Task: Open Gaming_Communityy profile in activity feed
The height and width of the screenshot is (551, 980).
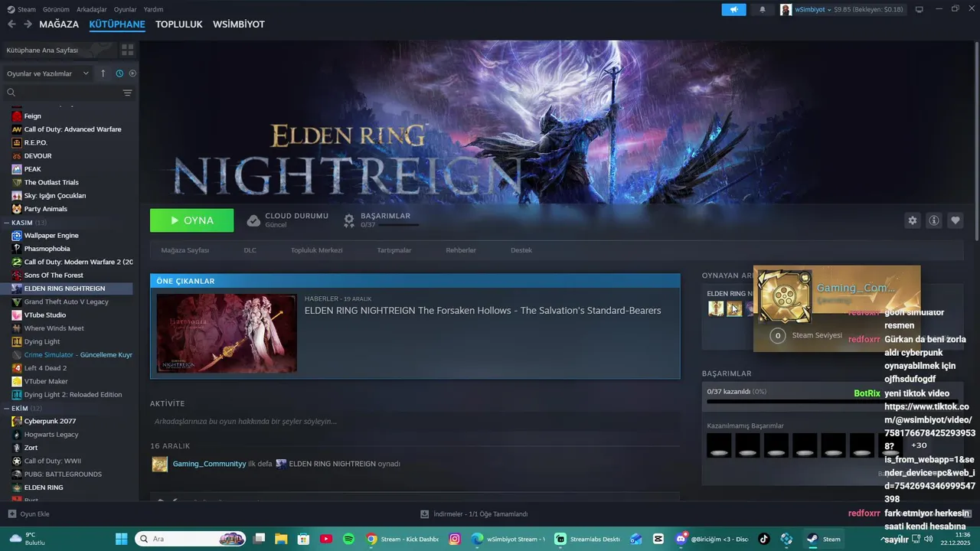Action: coord(209,464)
